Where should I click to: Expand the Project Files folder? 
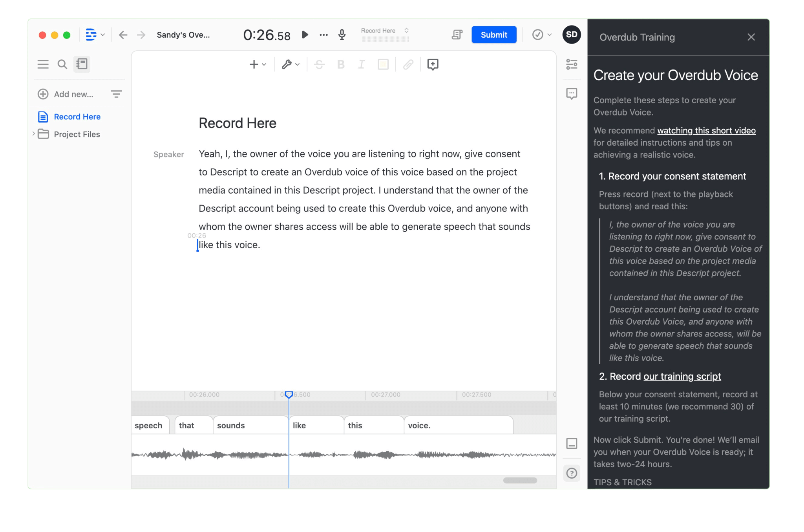[x=34, y=134]
